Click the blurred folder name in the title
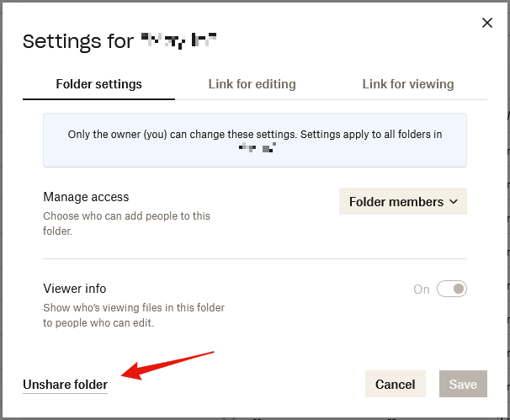 click(178, 40)
